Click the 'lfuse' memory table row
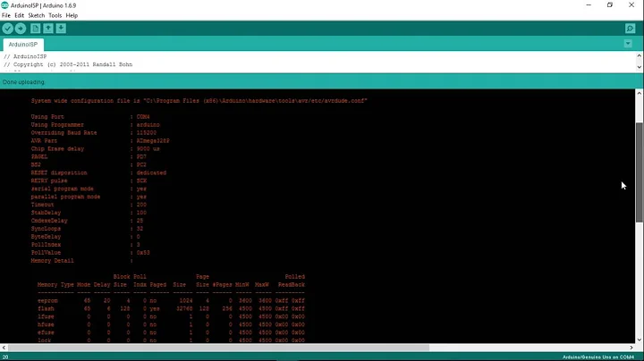Image resolution: width=644 pixels, height=361 pixels. (x=171, y=316)
